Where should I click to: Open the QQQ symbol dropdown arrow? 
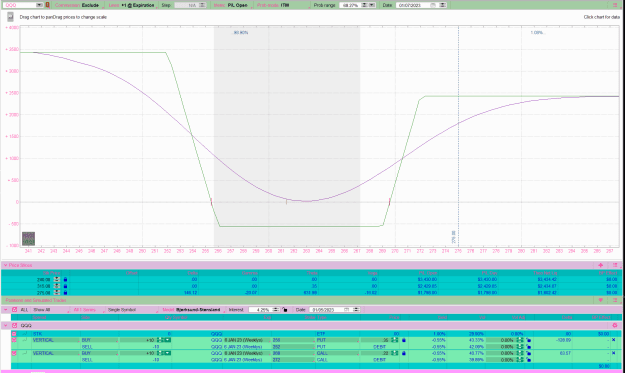[39, 5]
